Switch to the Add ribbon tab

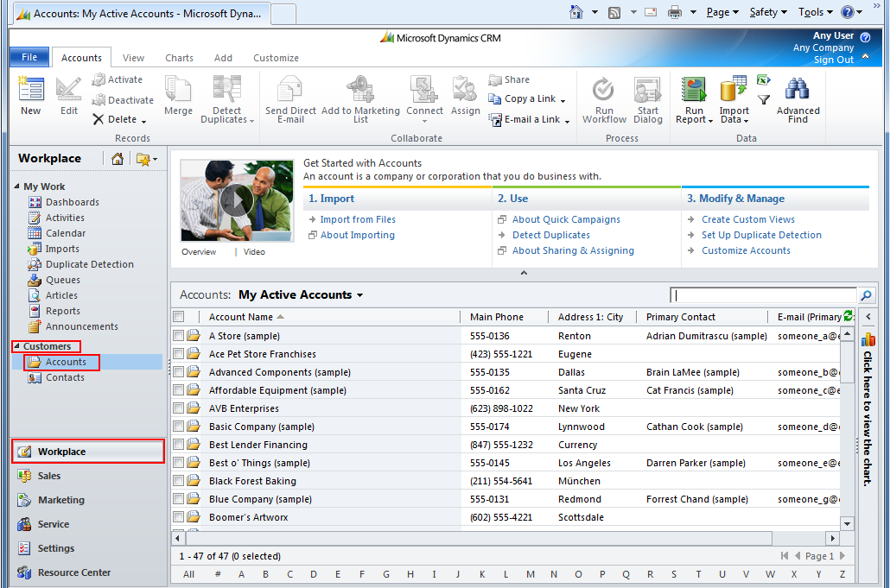tap(223, 58)
